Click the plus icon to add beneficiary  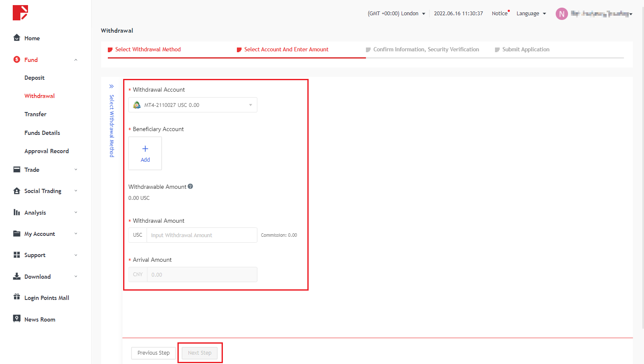[x=145, y=149]
